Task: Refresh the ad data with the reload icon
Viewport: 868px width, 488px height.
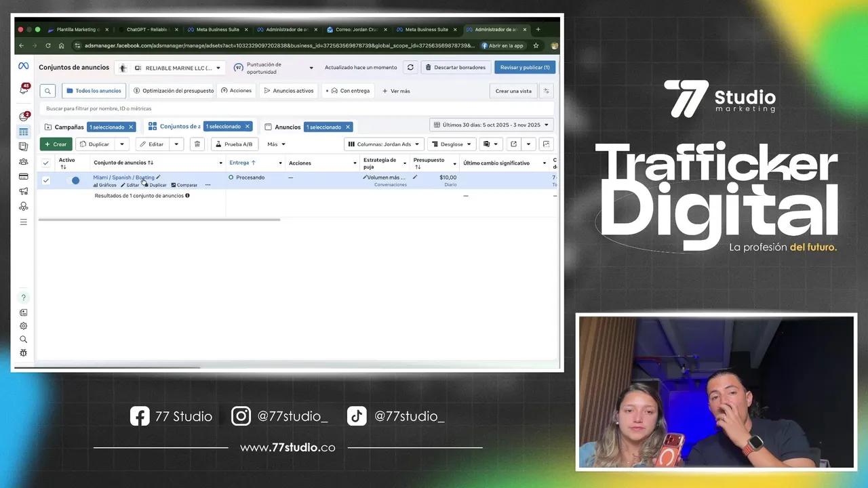Action: (x=410, y=67)
